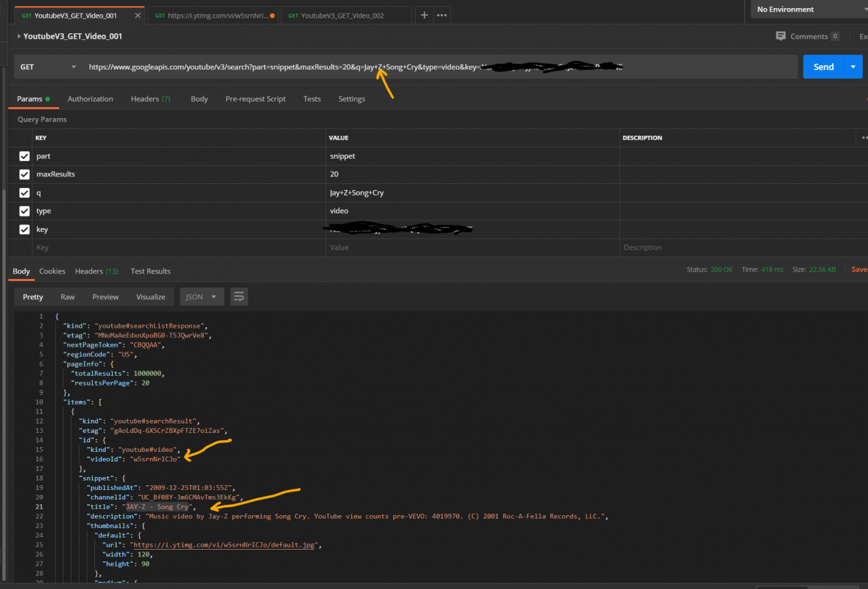Open the GET HTTP method dropdown
This screenshot has height=589, width=868.
point(47,67)
